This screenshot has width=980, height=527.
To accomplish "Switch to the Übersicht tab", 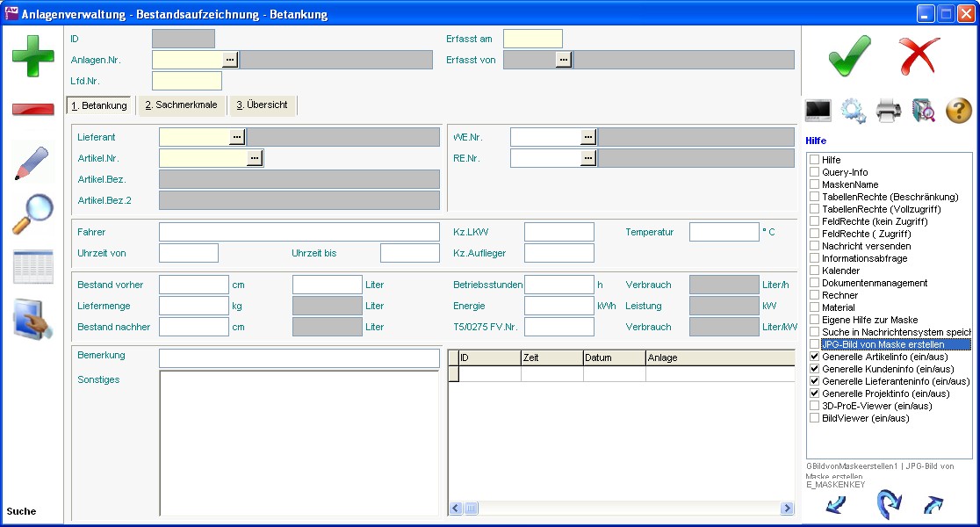I will pyautogui.click(x=263, y=105).
